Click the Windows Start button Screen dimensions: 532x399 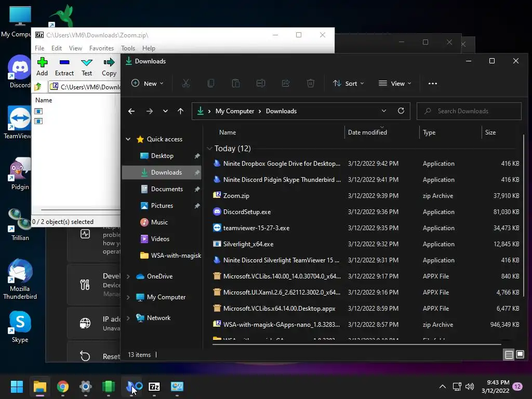17,387
